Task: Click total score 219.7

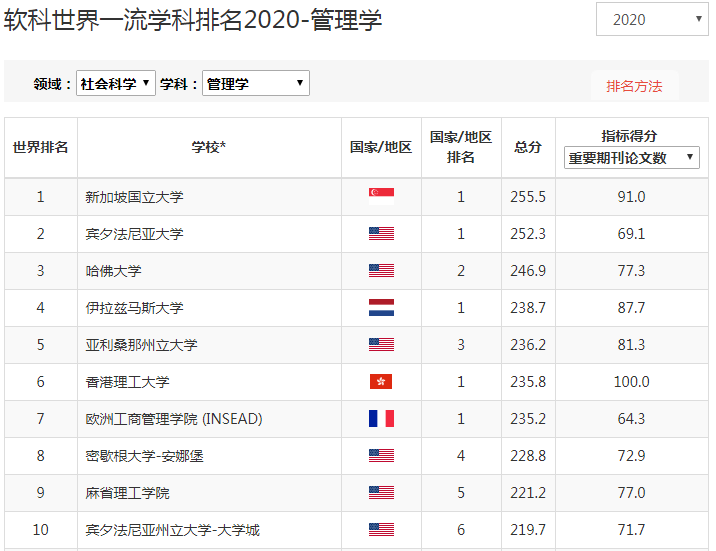Action: tap(528, 530)
